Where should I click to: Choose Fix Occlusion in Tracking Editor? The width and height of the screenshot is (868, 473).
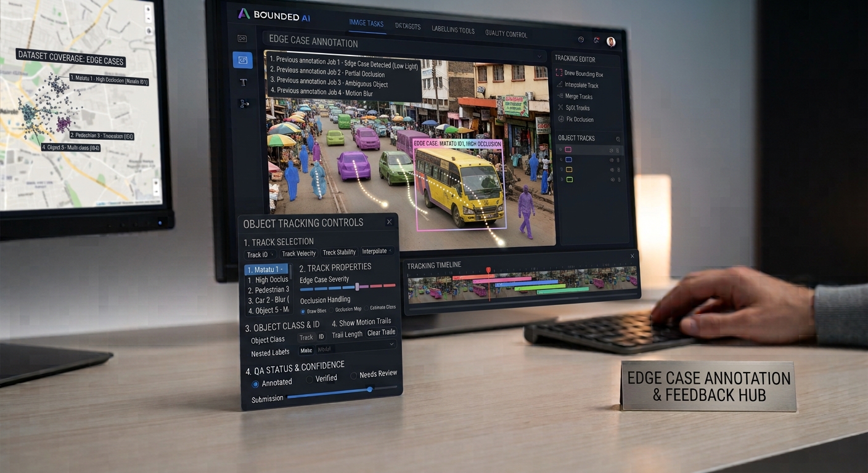[x=576, y=119]
